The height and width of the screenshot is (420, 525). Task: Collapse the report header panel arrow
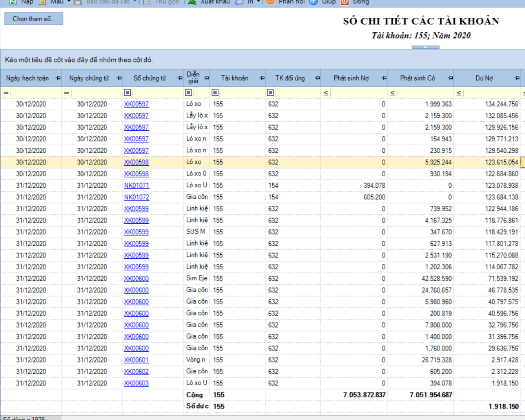pos(426,47)
